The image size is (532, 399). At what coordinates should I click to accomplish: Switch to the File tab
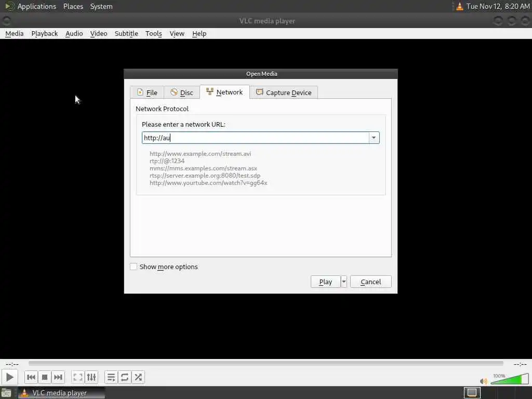pos(147,92)
